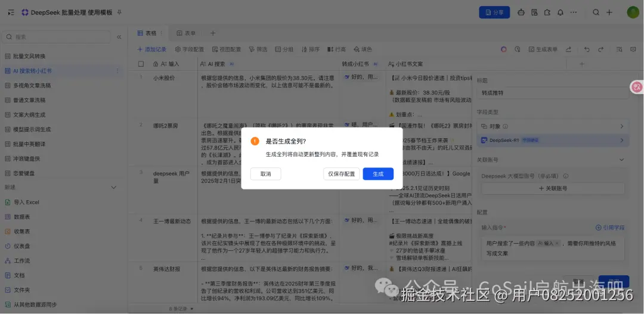Image resolution: width=644 pixels, height=314 pixels.
Task: Click the 标题 field containing 转成推特
Action: click(553, 93)
